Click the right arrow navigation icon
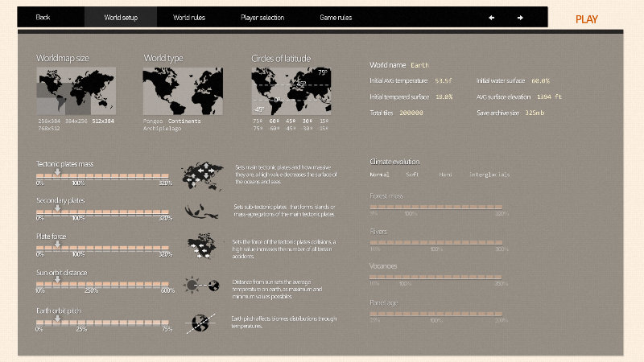The image size is (644, 362). point(520,18)
